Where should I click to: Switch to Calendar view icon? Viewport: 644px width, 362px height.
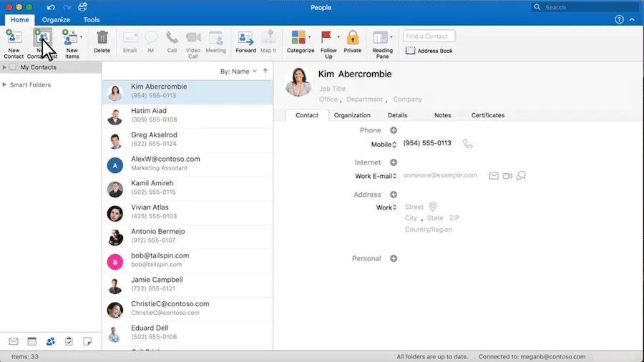(32, 341)
